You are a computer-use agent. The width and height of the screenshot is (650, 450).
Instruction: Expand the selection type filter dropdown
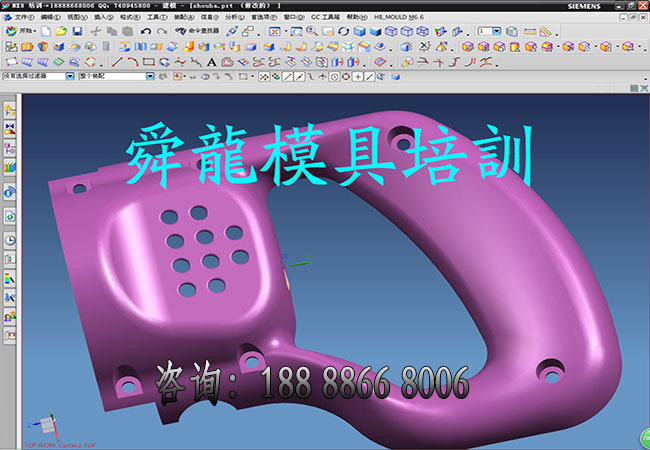69,76
